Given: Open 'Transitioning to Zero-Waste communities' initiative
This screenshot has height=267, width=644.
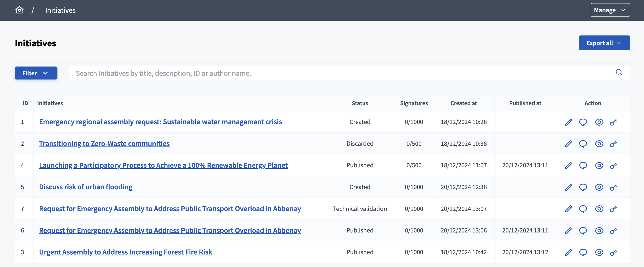Looking at the screenshot, I should pos(104,144).
